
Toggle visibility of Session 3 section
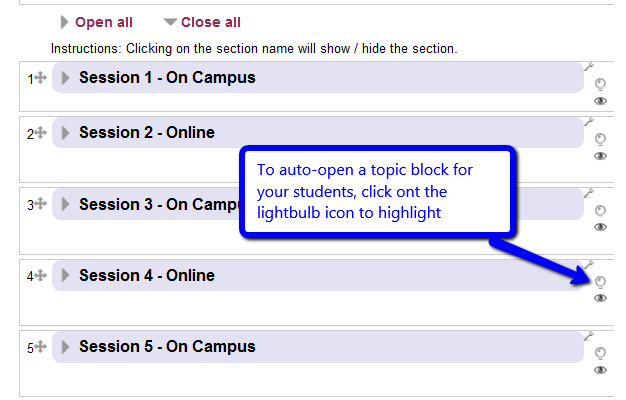[x=600, y=227]
